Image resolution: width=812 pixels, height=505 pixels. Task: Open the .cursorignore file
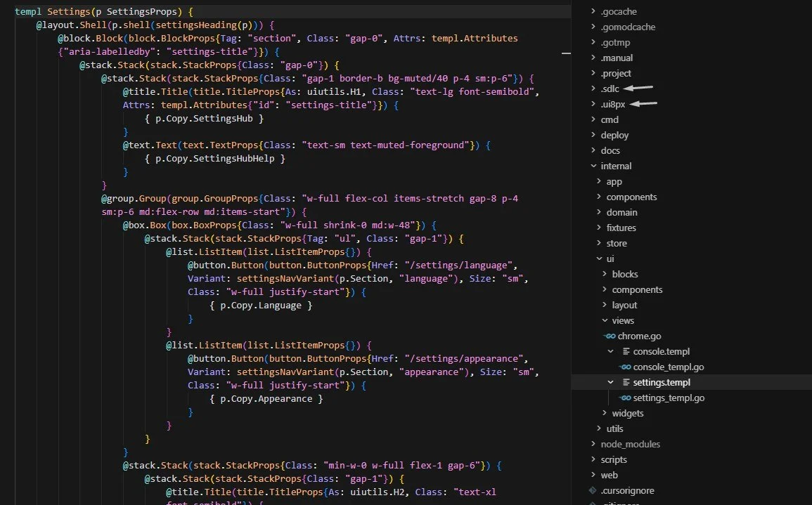click(628, 490)
